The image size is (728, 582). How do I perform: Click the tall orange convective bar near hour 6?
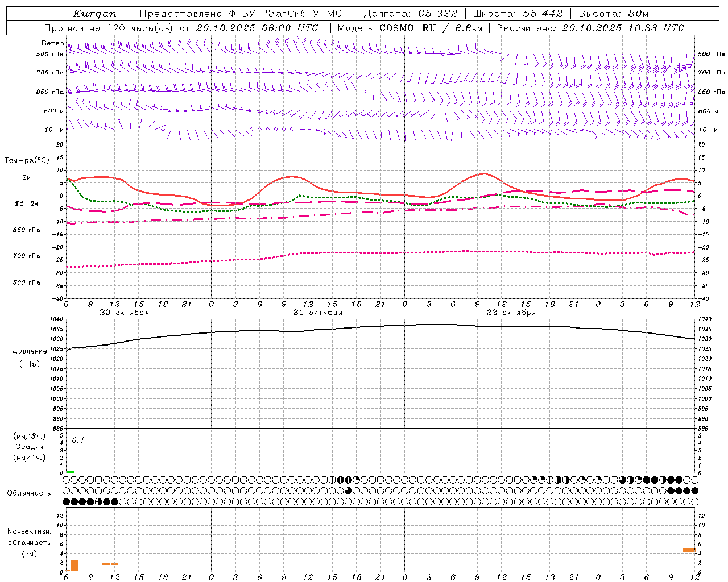(x=74, y=566)
